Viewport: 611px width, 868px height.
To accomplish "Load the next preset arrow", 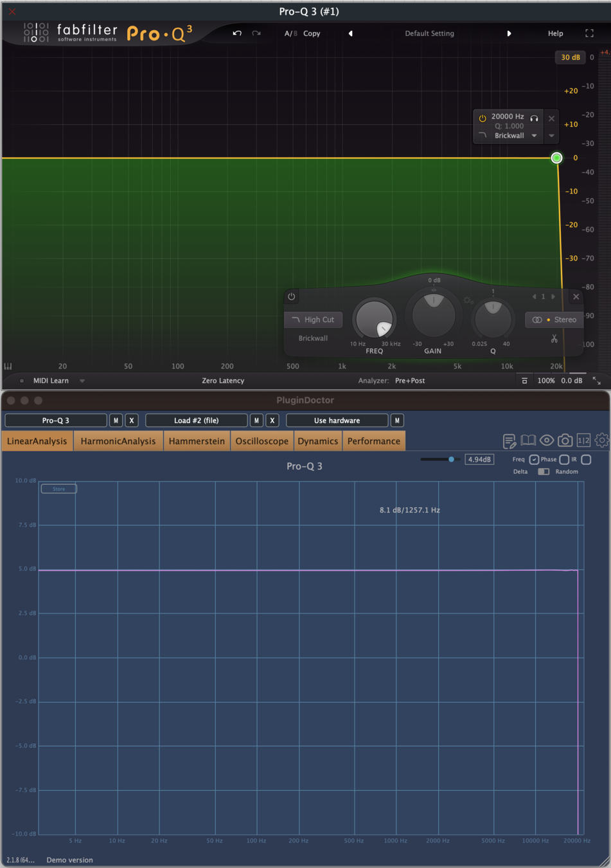I will pyautogui.click(x=509, y=33).
